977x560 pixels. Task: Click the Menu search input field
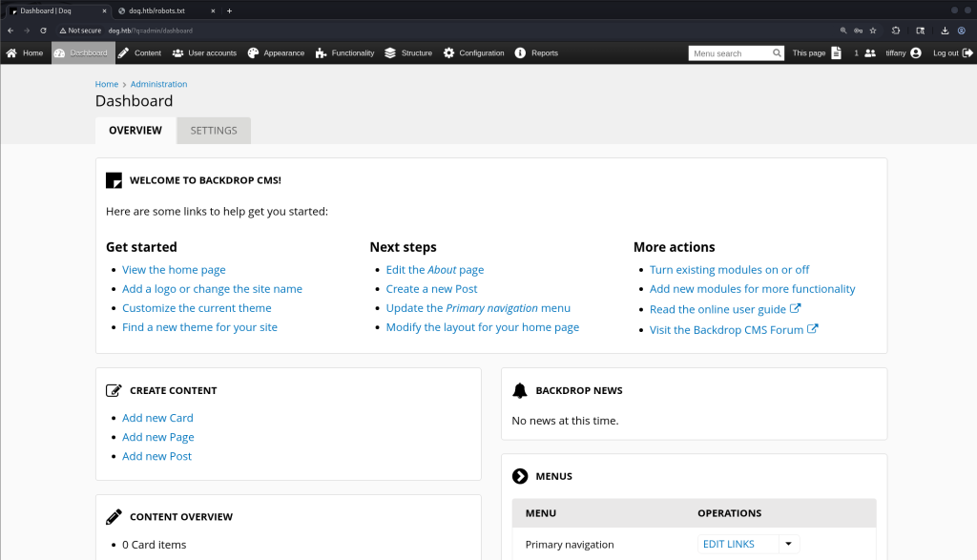(730, 53)
